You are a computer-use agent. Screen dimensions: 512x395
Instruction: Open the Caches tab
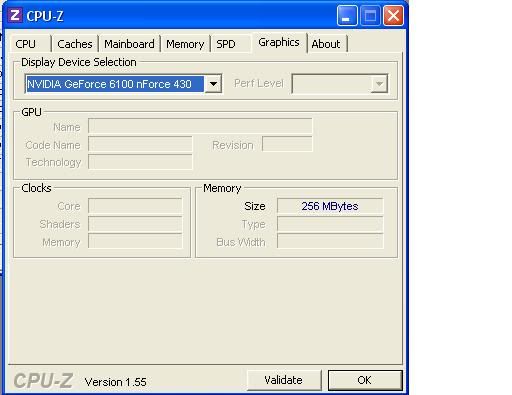point(75,44)
